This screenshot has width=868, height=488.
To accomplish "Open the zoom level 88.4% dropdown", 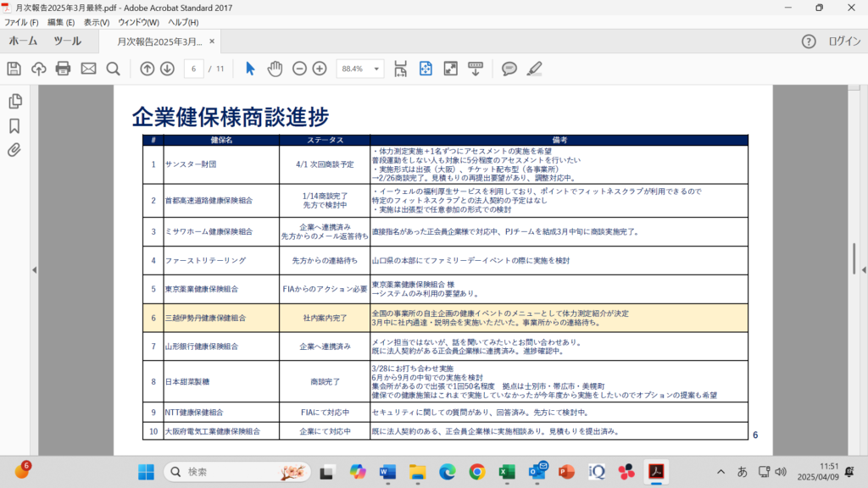I will 376,69.
